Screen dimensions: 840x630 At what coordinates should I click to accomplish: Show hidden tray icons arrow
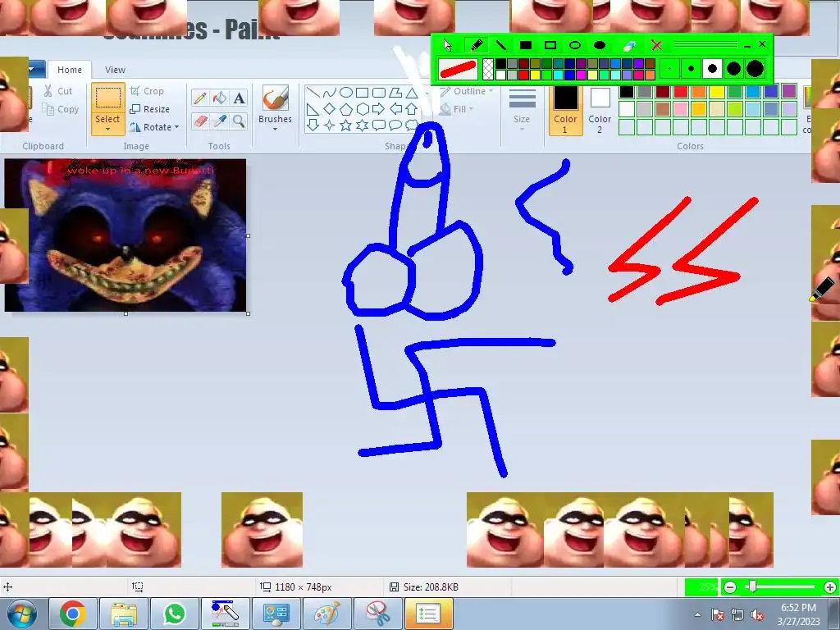coord(697,614)
